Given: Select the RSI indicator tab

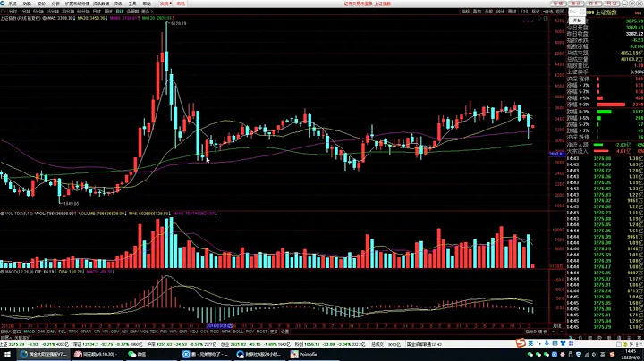Looking at the screenshot, I should point(164,332).
